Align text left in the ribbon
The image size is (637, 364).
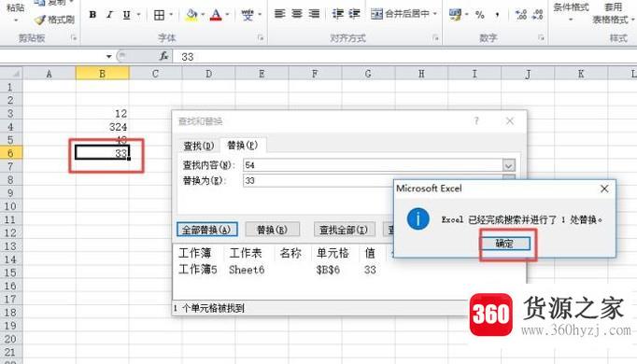pos(279,14)
